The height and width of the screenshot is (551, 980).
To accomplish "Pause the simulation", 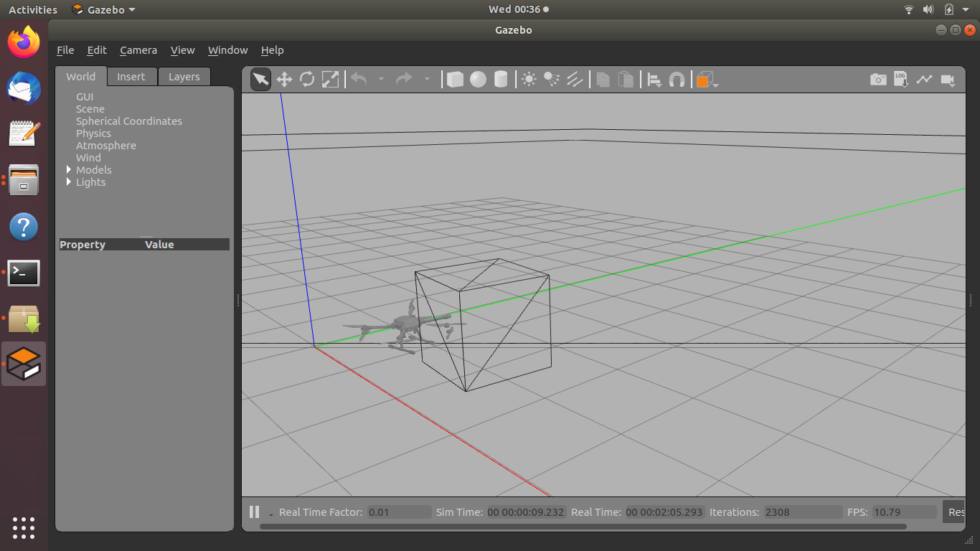I will 254,512.
